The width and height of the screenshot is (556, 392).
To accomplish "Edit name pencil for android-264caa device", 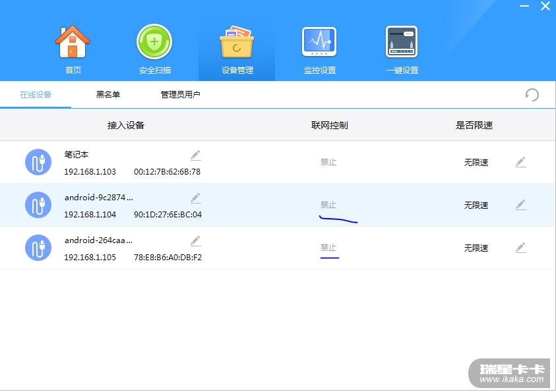I will click(x=195, y=240).
